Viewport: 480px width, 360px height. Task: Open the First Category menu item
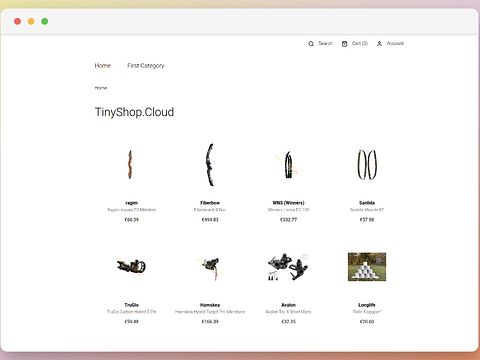click(146, 66)
